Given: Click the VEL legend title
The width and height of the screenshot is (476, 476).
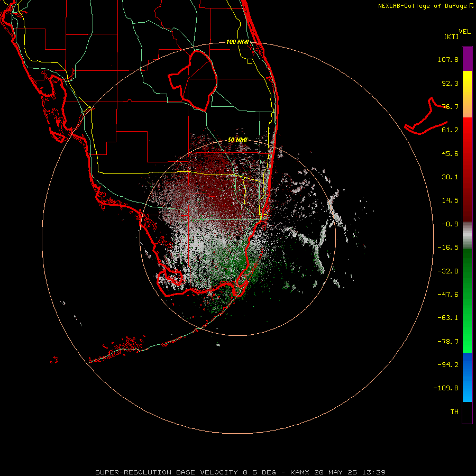Looking at the screenshot, I should (x=464, y=32).
